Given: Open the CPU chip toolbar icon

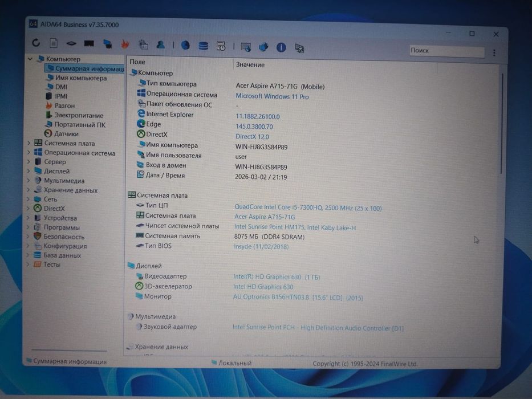Looking at the screenshot, I should (x=71, y=43).
